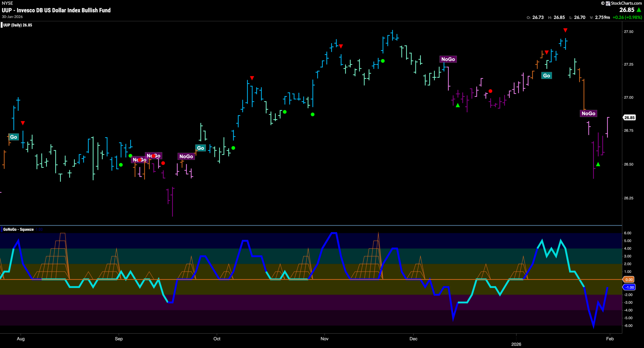Click the green dot marker in late October

[312, 114]
